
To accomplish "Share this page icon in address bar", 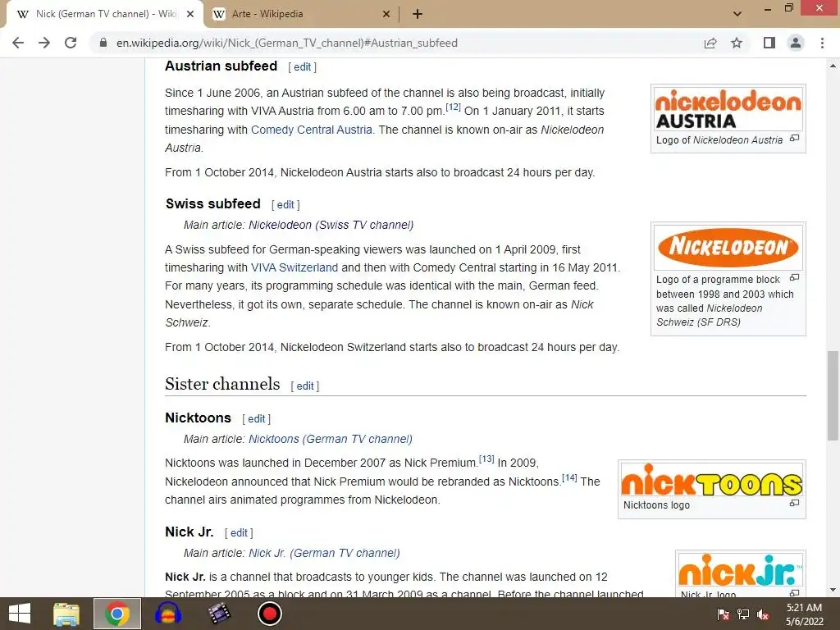I will pos(710,43).
